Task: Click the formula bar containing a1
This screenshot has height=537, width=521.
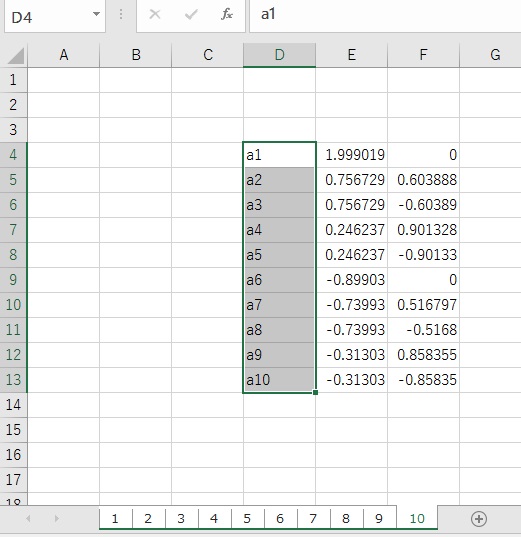Action: (385, 16)
